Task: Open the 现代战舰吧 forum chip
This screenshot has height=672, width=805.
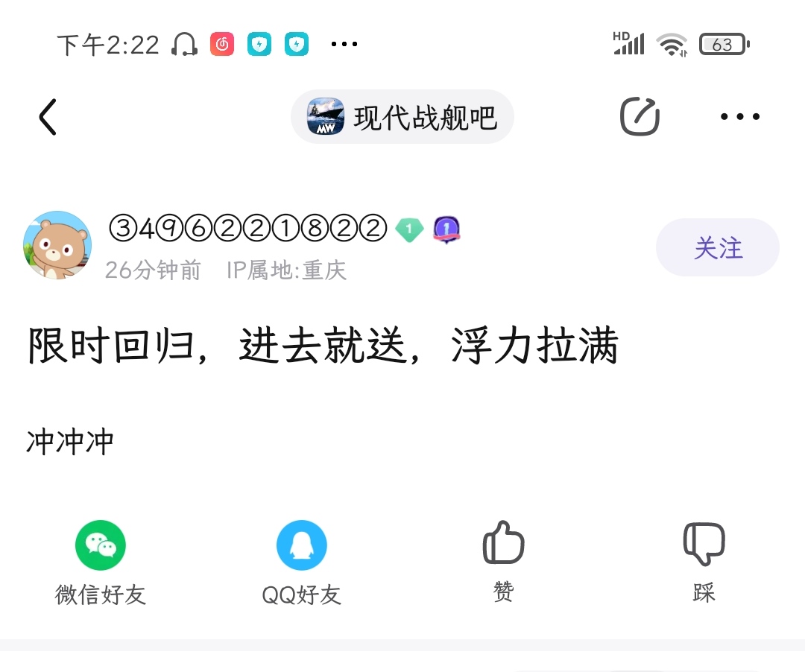Action: (402, 117)
